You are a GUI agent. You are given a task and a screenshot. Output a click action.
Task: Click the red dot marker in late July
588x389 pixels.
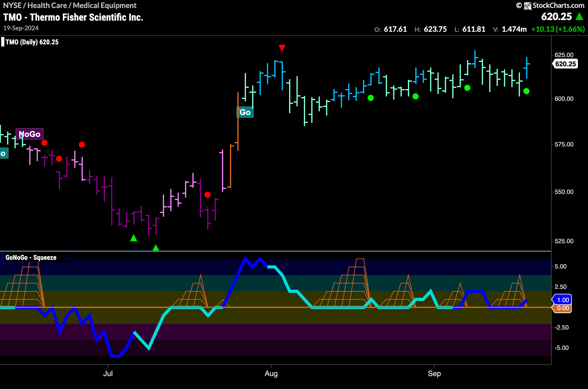207,195
